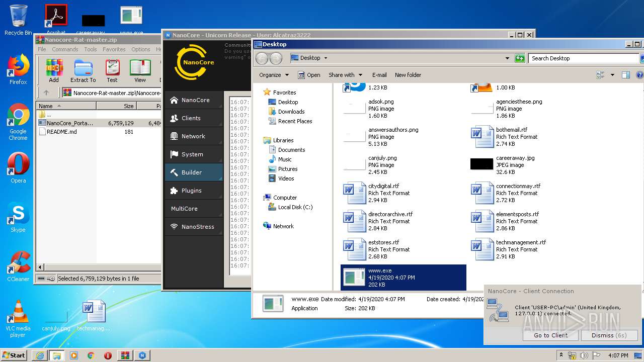Viewport: 644px width, 362px height.
Task: Open the Skype desktop shortcut
Action: point(18,217)
